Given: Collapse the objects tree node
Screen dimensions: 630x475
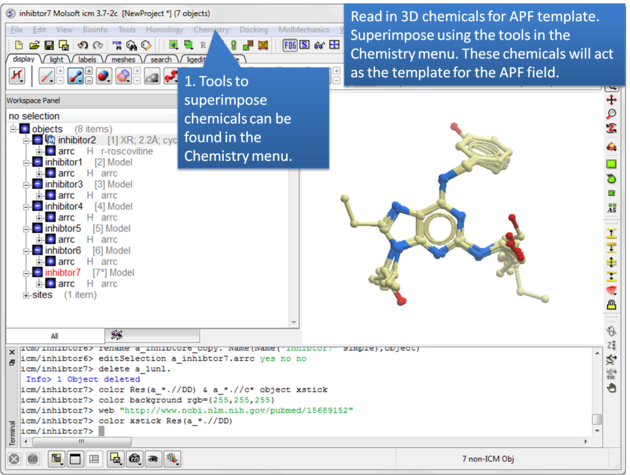Looking at the screenshot, I should 14,129.
